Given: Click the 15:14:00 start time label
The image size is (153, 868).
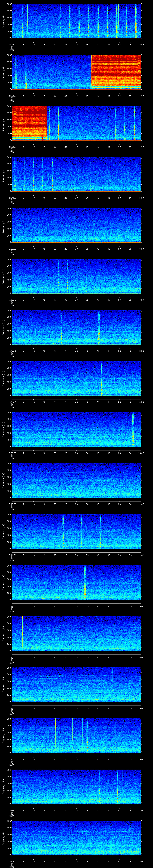Looking at the screenshot, I should (x=12, y=708).
